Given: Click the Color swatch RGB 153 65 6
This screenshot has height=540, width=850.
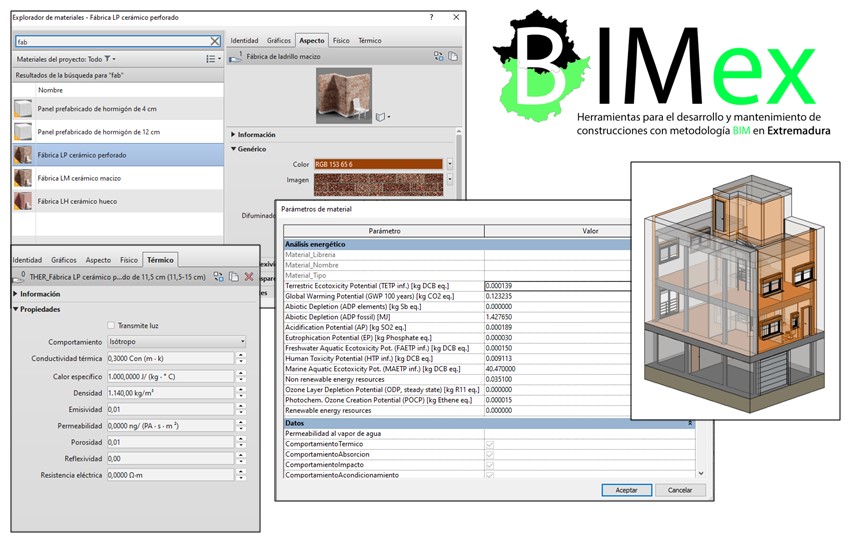Looking at the screenshot, I should [x=378, y=164].
